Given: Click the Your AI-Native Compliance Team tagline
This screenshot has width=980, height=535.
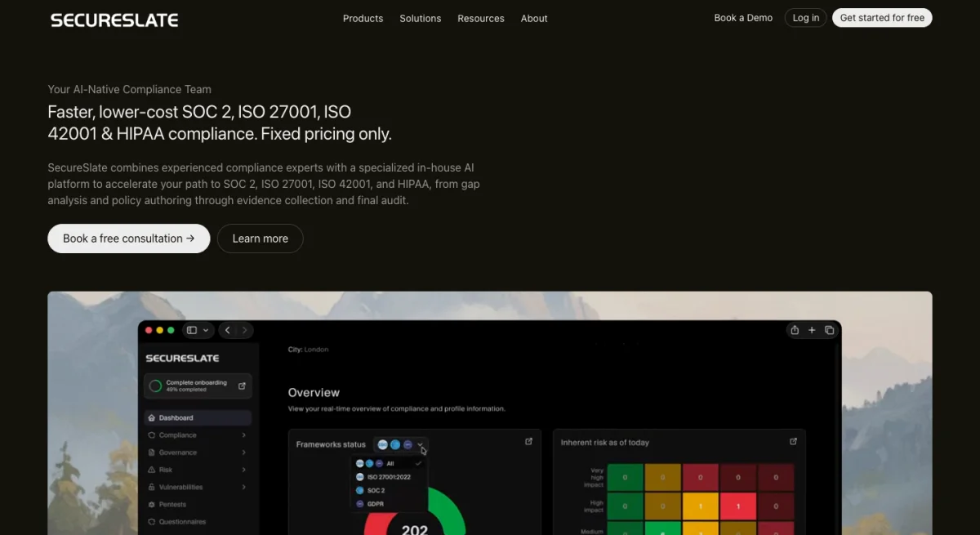Looking at the screenshot, I should click(x=129, y=89).
